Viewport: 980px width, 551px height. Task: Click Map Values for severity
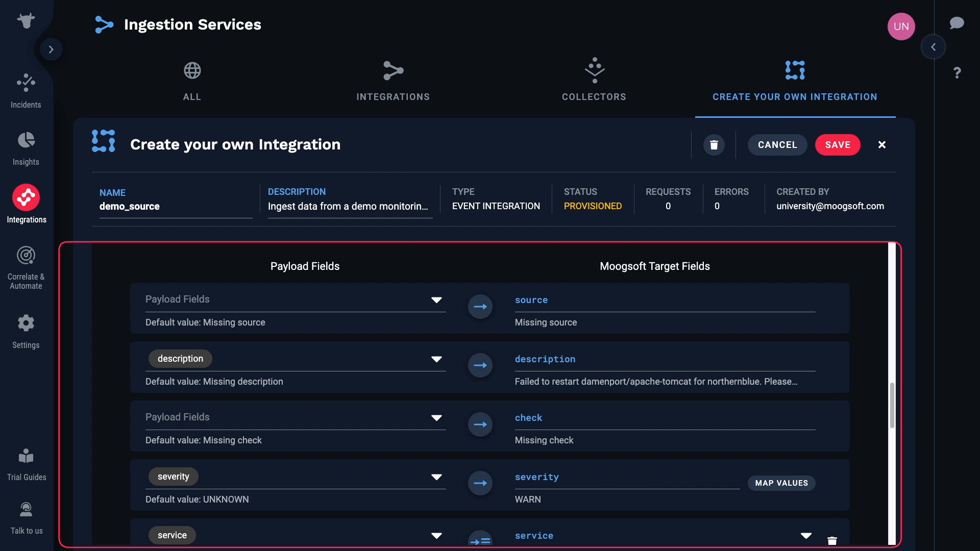point(781,483)
